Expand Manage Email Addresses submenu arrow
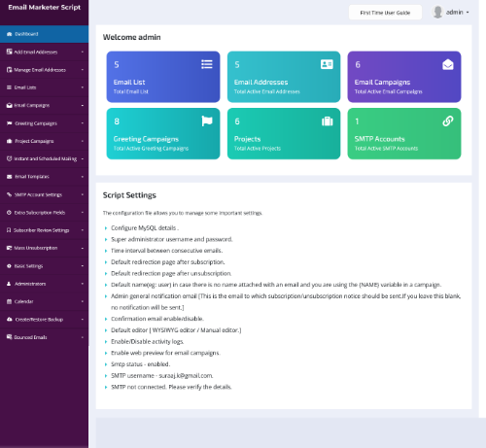 click(x=83, y=70)
